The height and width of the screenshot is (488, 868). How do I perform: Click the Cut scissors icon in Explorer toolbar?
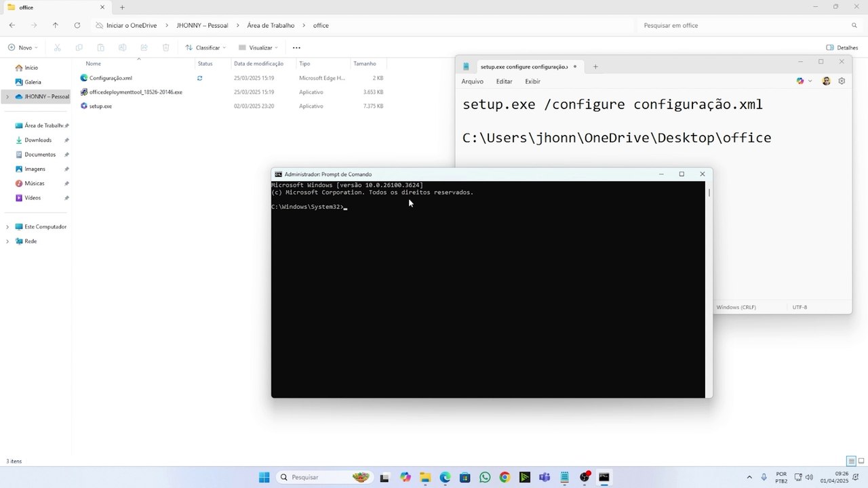point(57,47)
